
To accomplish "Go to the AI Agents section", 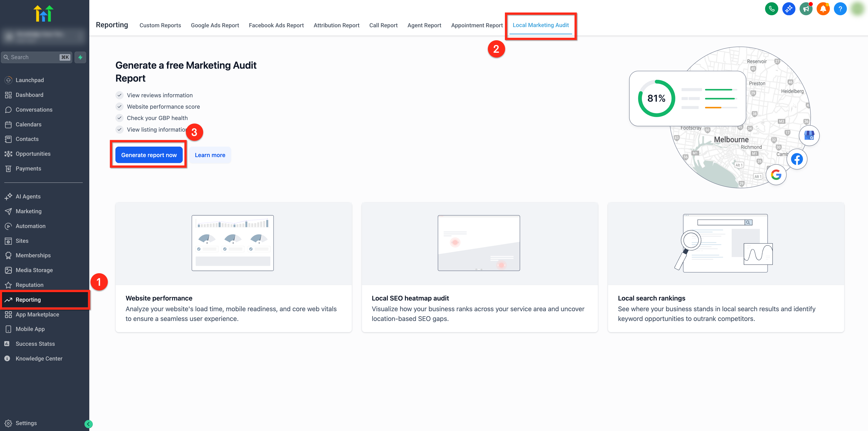I will [x=28, y=196].
